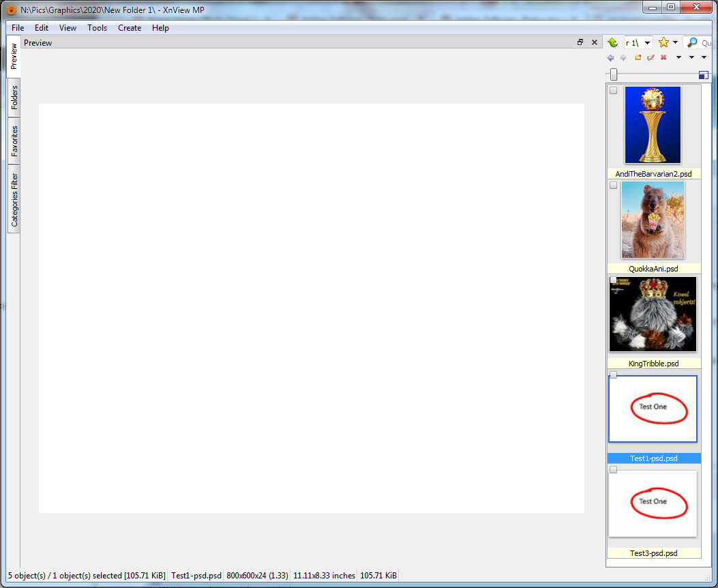Switch to the Preview side tab
This screenshot has height=588, width=718.
tap(14, 57)
